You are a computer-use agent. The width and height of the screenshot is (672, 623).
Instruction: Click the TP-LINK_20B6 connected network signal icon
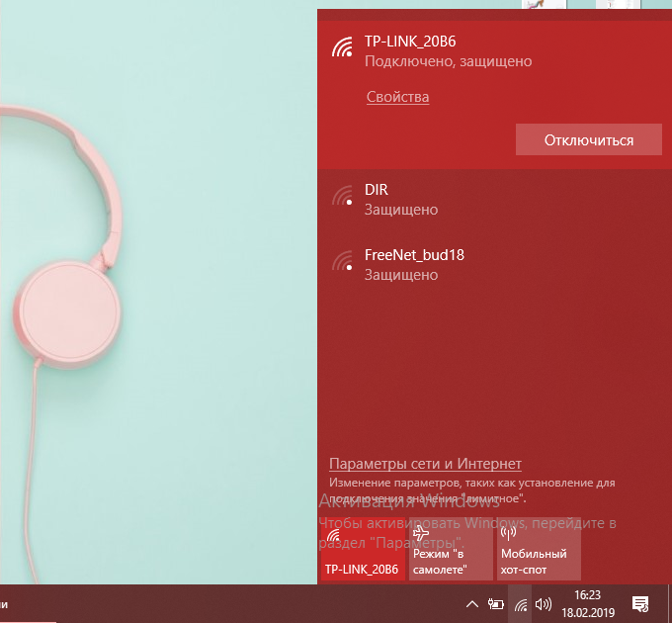[342, 46]
